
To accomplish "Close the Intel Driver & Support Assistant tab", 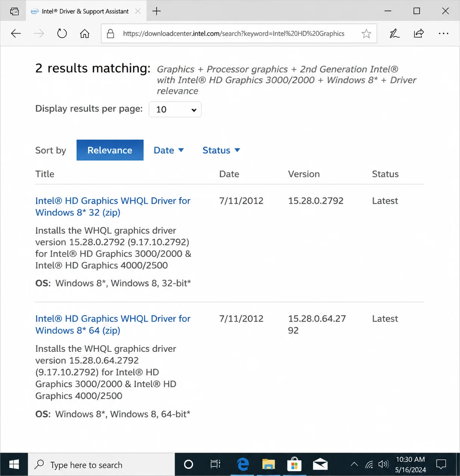I will point(138,11).
